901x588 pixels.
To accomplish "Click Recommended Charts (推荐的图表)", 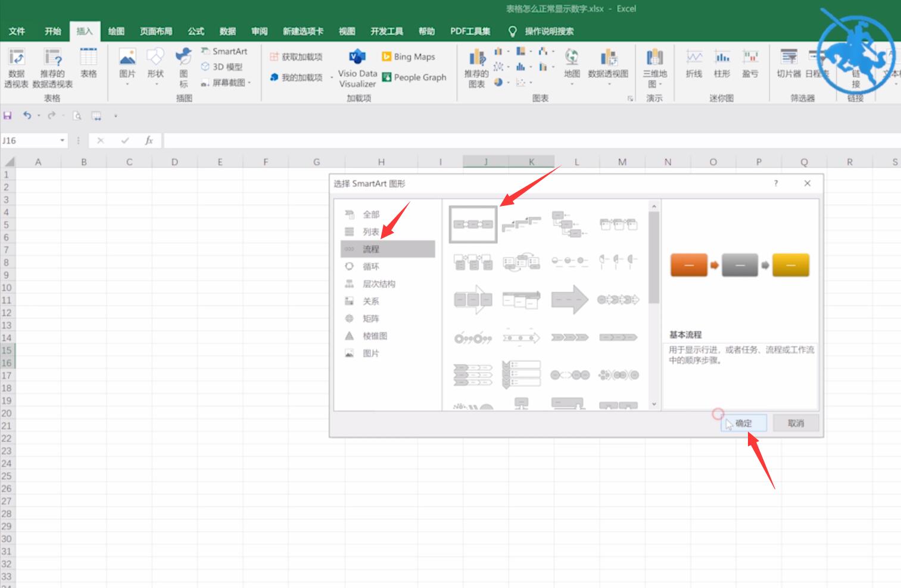I will (x=476, y=68).
